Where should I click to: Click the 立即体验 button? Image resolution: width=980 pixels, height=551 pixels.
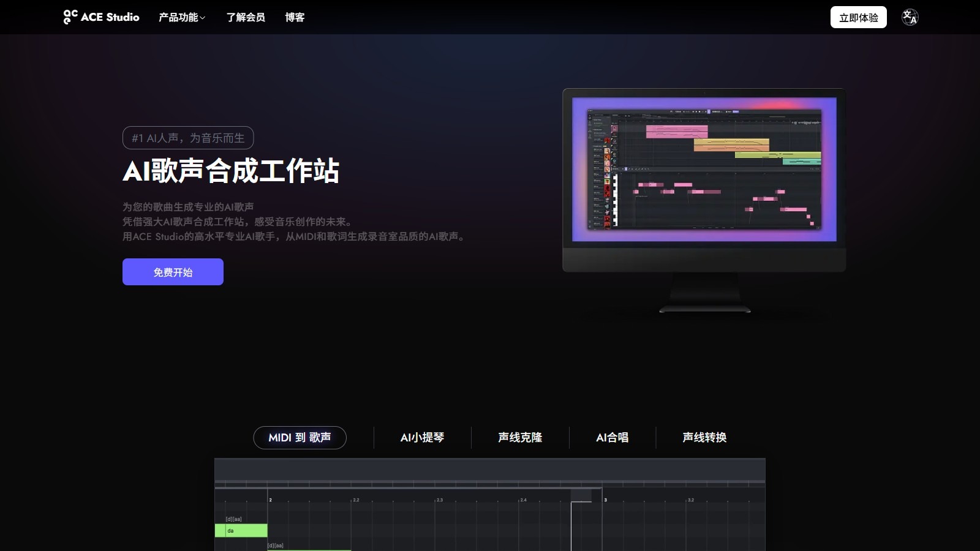[858, 17]
